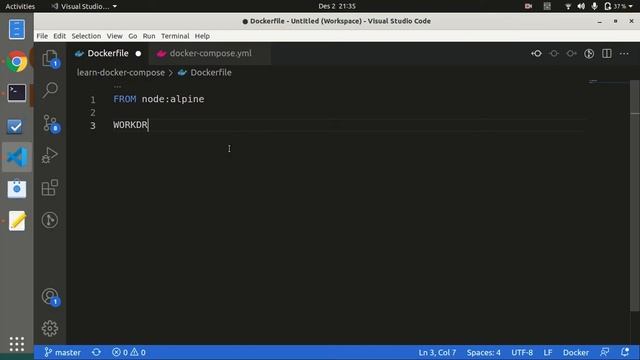This screenshot has height=360, width=640.
Task: Open Terminal from the dock
Action: tap(17, 93)
